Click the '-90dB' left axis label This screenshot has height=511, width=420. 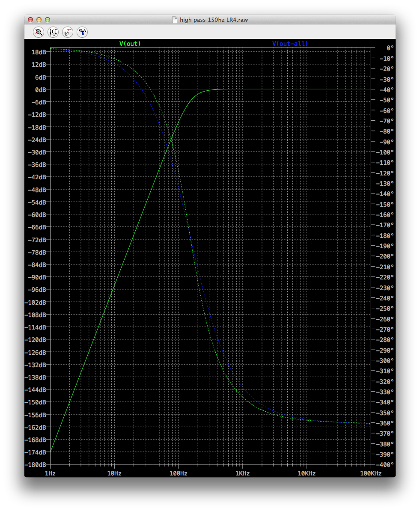point(37,277)
